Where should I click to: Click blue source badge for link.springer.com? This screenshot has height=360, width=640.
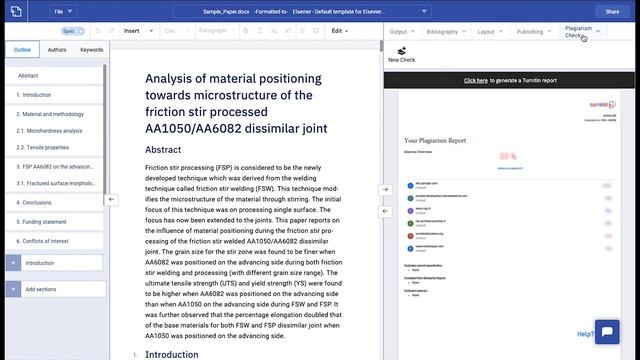[x=410, y=186]
